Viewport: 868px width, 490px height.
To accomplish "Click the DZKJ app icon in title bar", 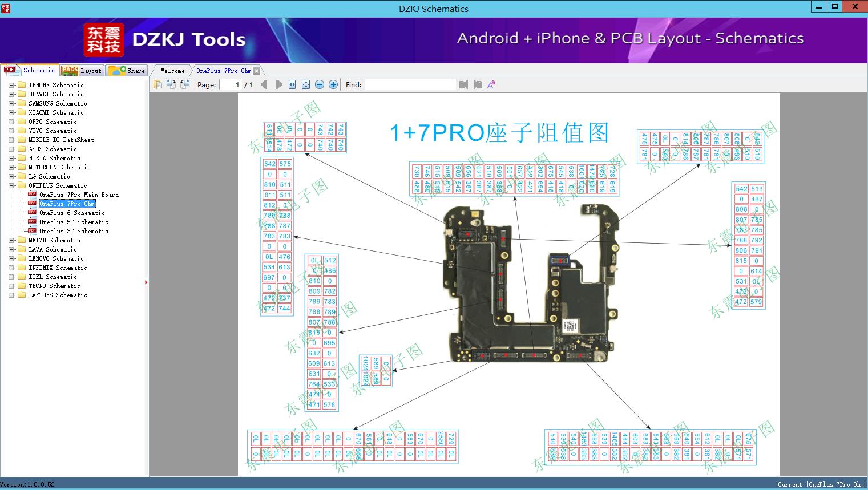I will coord(5,9).
